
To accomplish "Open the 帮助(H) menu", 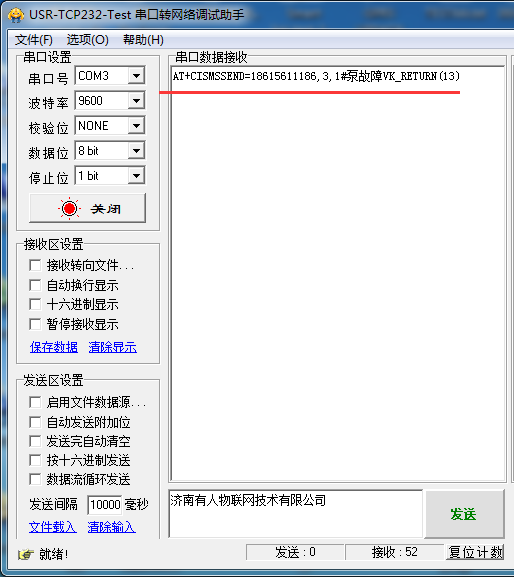I will (143, 39).
